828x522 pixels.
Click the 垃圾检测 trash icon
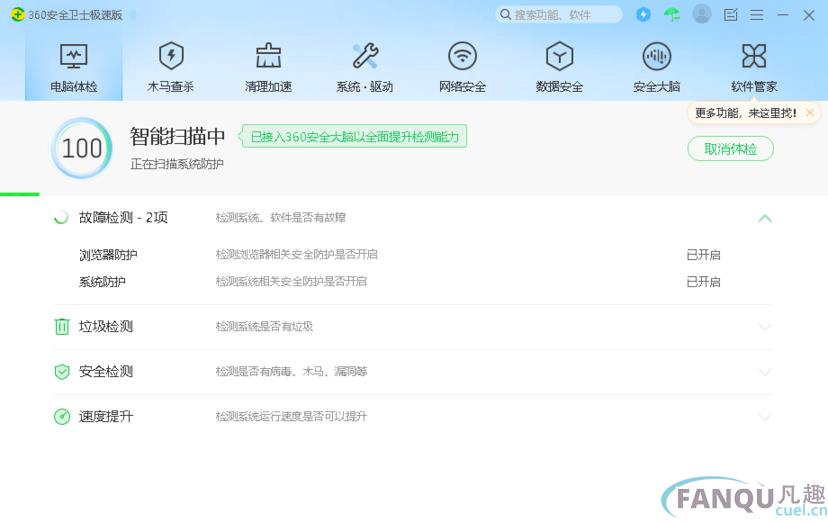[x=62, y=327]
